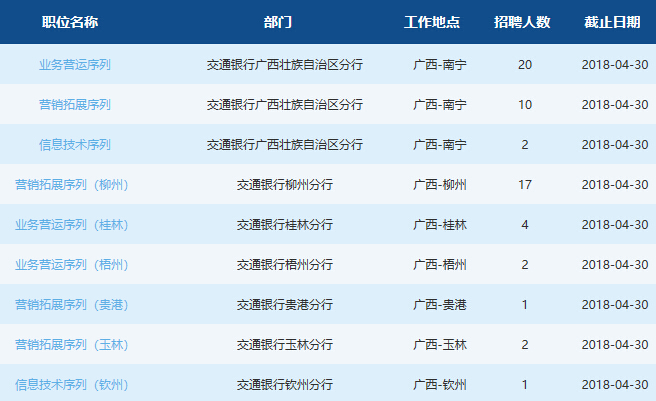Open the 业务营运序列 job link recruiting 20 people
Screen dimensions: 656x401
[75, 65]
